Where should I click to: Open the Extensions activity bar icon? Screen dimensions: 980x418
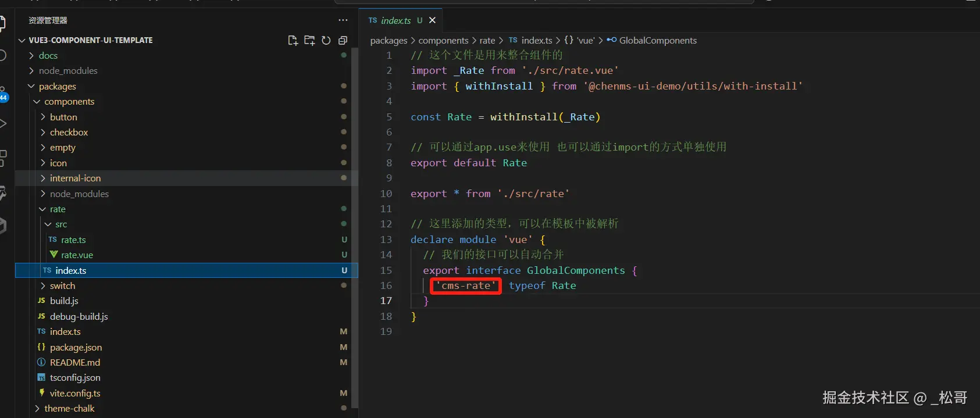[3, 158]
